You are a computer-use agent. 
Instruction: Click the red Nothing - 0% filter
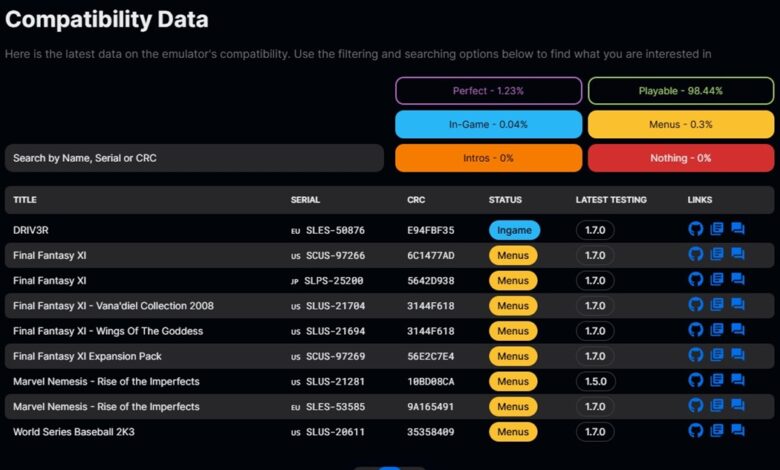tap(681, 158)
